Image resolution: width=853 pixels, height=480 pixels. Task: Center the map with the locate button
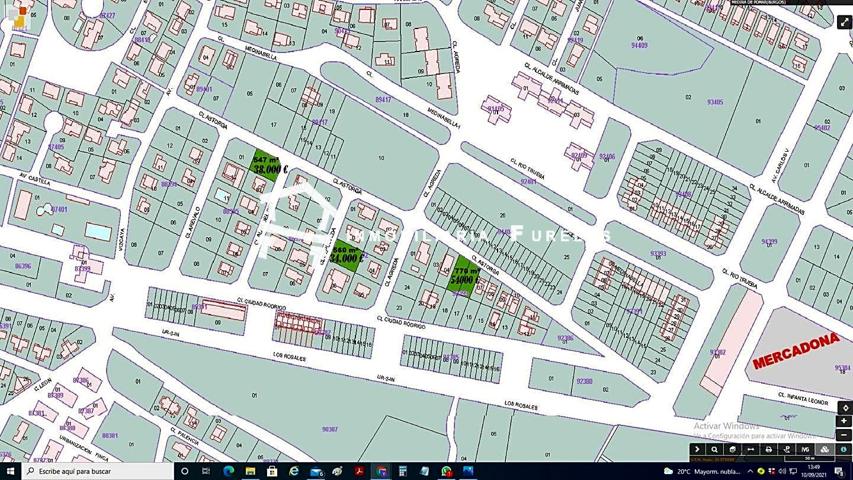pyautogui.click(x=844, y=408)
